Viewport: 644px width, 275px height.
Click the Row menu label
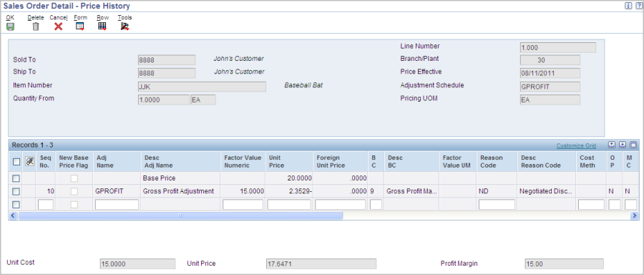[102, 18]
